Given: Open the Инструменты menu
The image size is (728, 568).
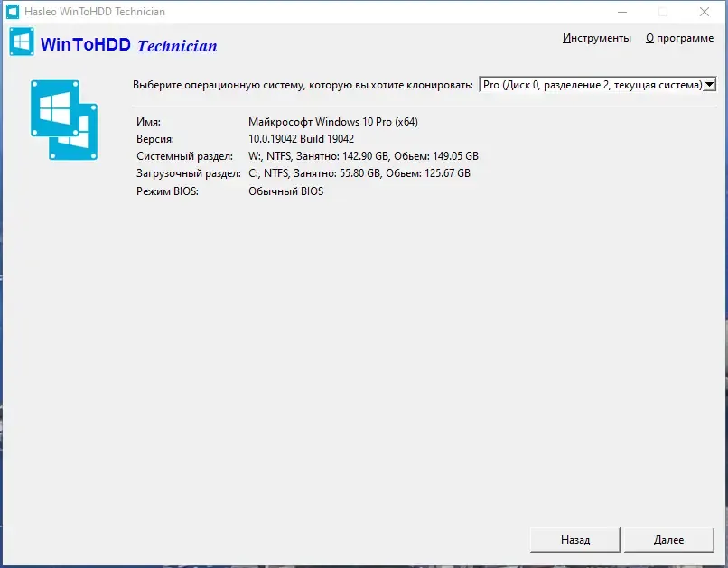Looking at the screenshot, I should click(x=597, y=38).
